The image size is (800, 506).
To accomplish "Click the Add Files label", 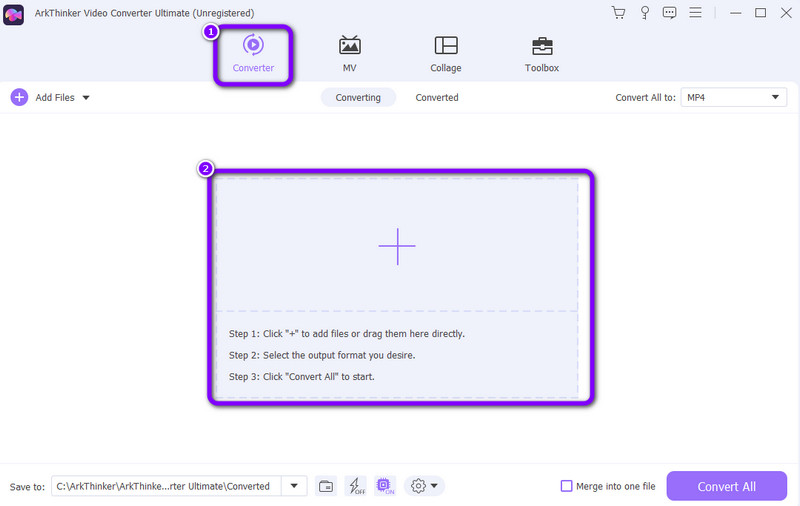I will (x=55, y=97).
